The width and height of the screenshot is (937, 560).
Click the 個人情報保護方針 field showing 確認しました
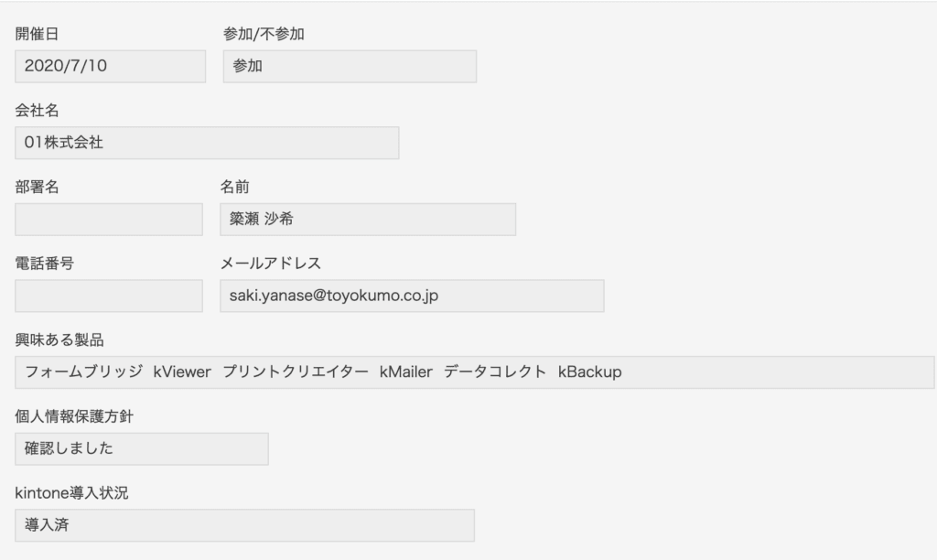pyautogui.click(x=142, y=449)
